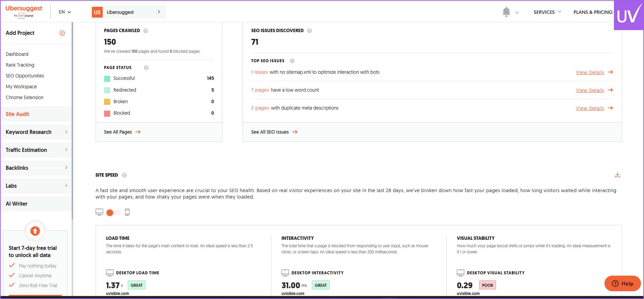The height and width of the screenshot is (299, 644).
Task: Click the desktop monitor icon by toggle
Action: (99, 212)
